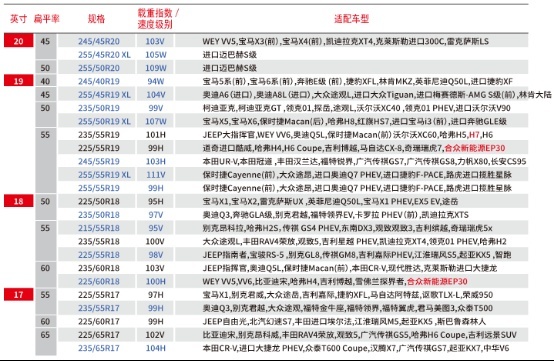Click spec cell 225/60R18
Image resolution: width=554 pixels, height=361 pixels.
(x=99, y=282)
